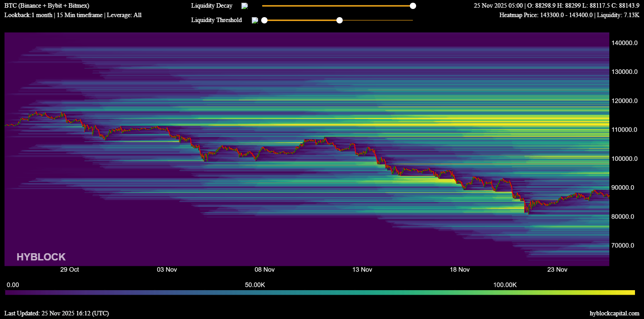Click the 50.00K mark on color legend
This screenshot has height=319, width=644.
[x=255, y=285]
